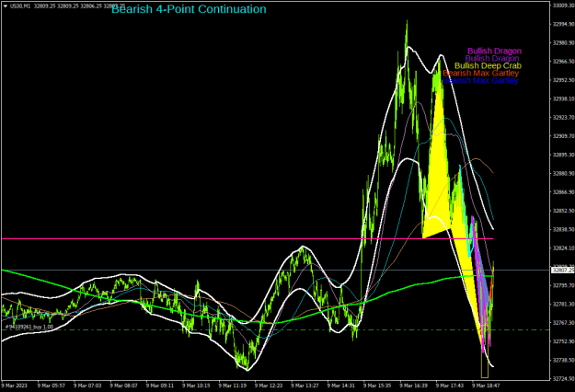This screenshot has width=575, height=392.
Task: Click the 9 Mar 10:15 time label
Action: point(196,386)
